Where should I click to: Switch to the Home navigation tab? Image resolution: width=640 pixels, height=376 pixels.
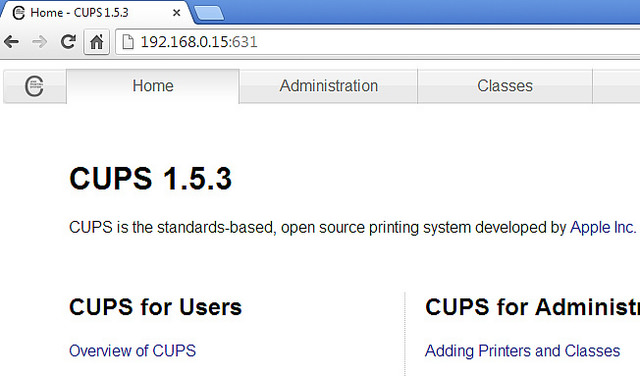(x=153, y=86)
